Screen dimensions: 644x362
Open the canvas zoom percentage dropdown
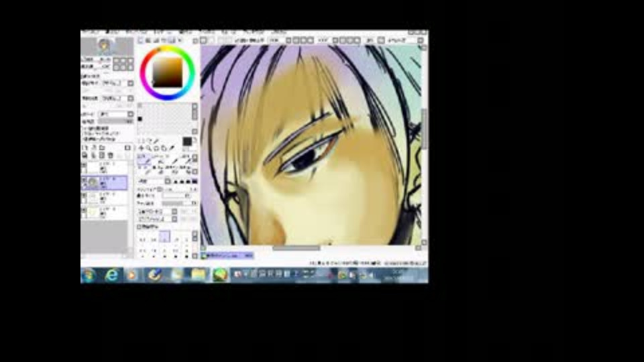click(288, 40)
